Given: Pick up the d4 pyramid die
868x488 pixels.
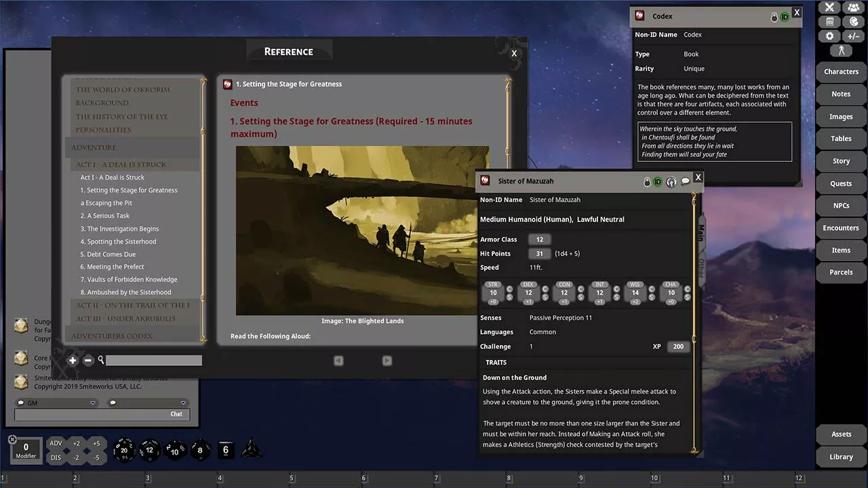Looking at the screenshot, I should [251, 449].
